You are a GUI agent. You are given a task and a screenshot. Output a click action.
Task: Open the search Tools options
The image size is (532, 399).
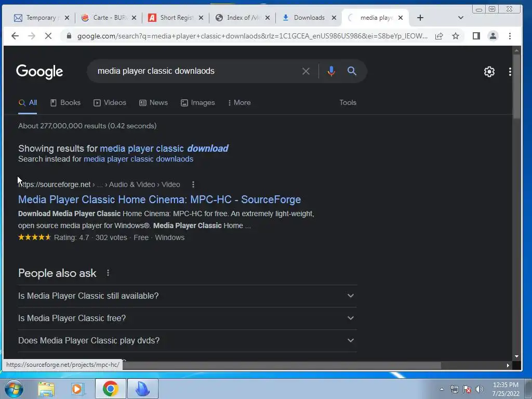[348, 102]
